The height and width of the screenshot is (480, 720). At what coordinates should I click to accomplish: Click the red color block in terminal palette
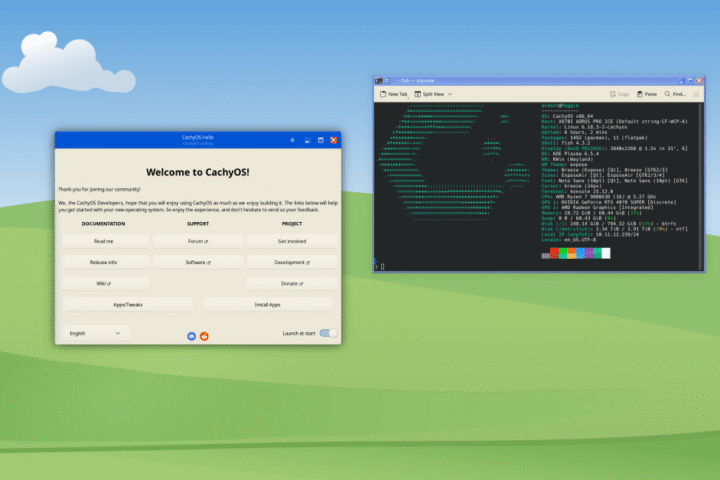(554, 253)
